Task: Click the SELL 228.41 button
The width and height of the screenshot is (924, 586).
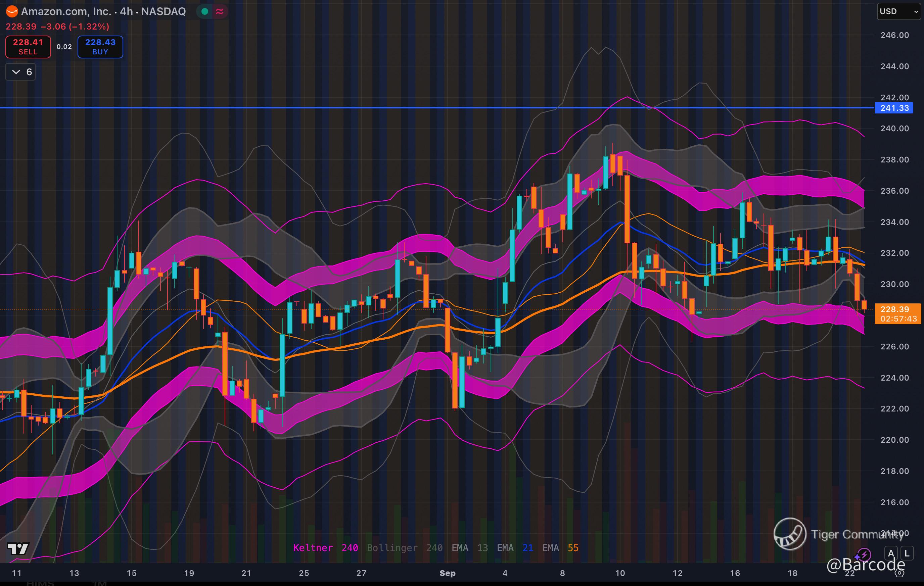Action: (28, 47)
